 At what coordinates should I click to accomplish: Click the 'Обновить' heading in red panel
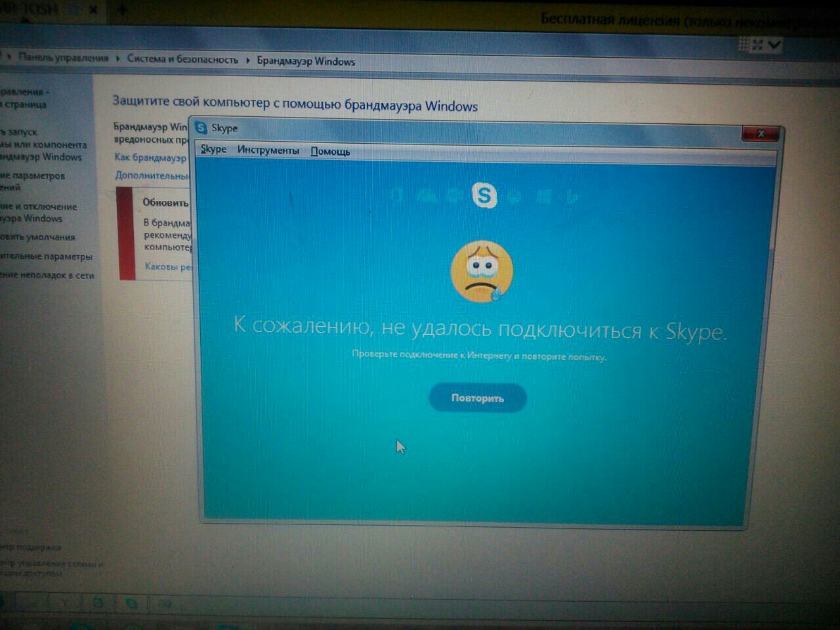[x=165, y=202]
